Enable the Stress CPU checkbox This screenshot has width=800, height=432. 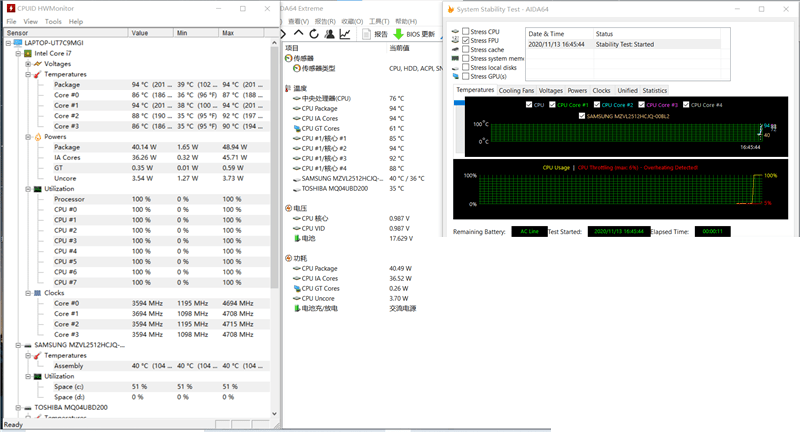pos(465,31)
